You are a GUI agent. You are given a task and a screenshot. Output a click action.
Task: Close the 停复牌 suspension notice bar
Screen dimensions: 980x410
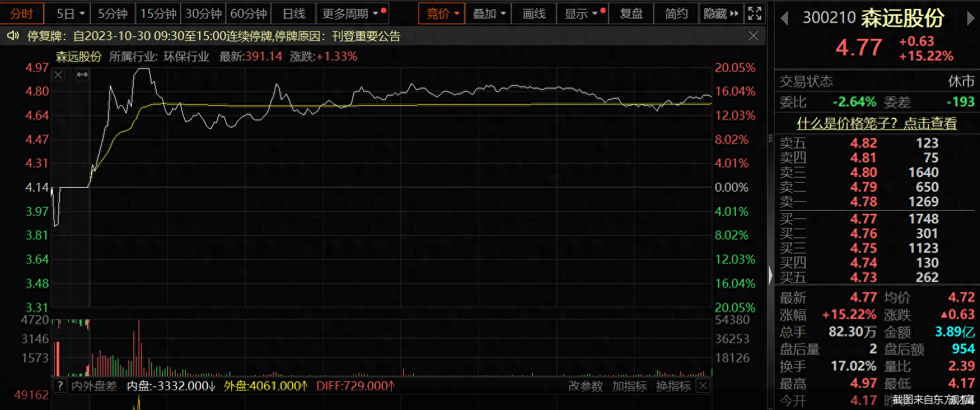pos(754,36)
